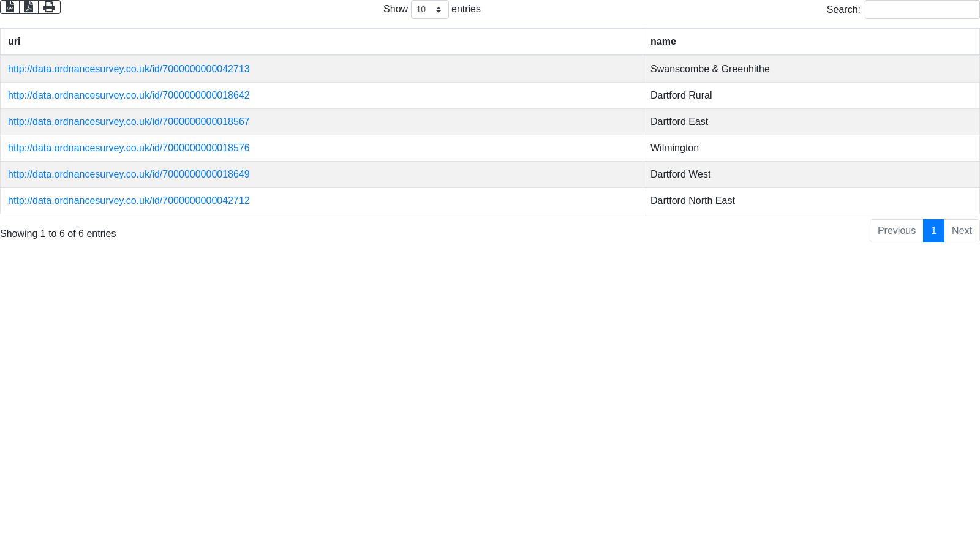Export the table as PDF

(x=29, y=7)
